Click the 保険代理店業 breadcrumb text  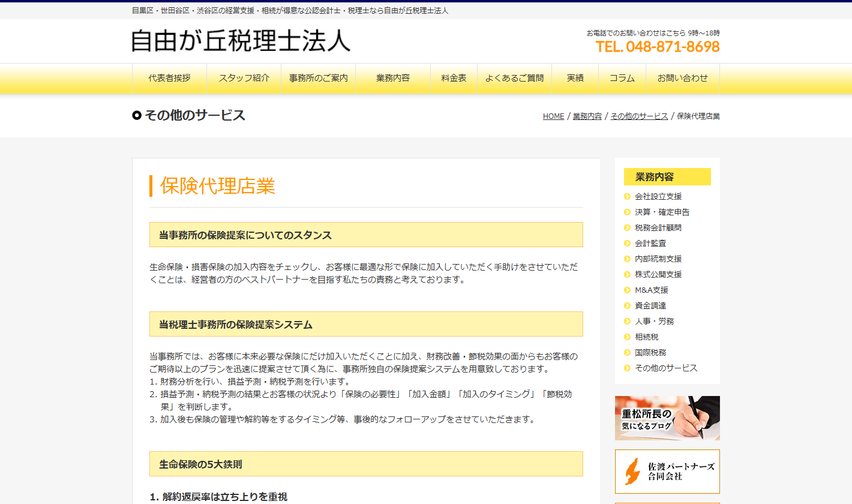click(x=698, y=116)
